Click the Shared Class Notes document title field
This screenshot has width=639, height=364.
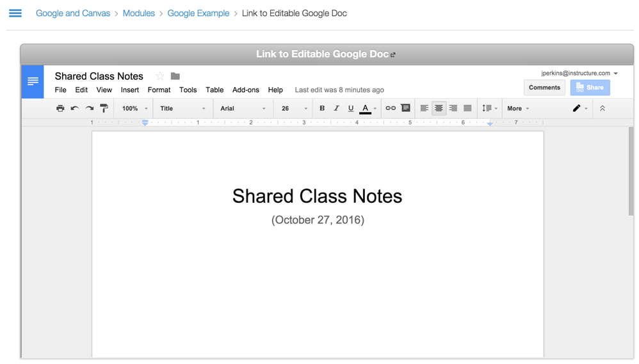click(x=99, y=76)
